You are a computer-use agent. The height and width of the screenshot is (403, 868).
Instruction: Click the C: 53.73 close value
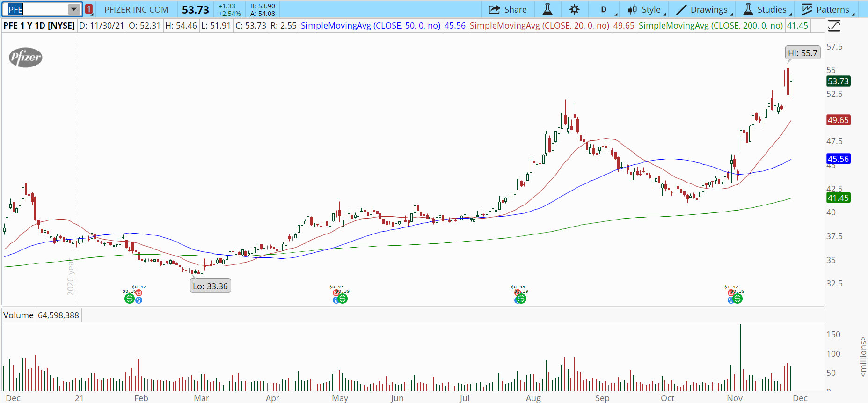pos(251,26)
